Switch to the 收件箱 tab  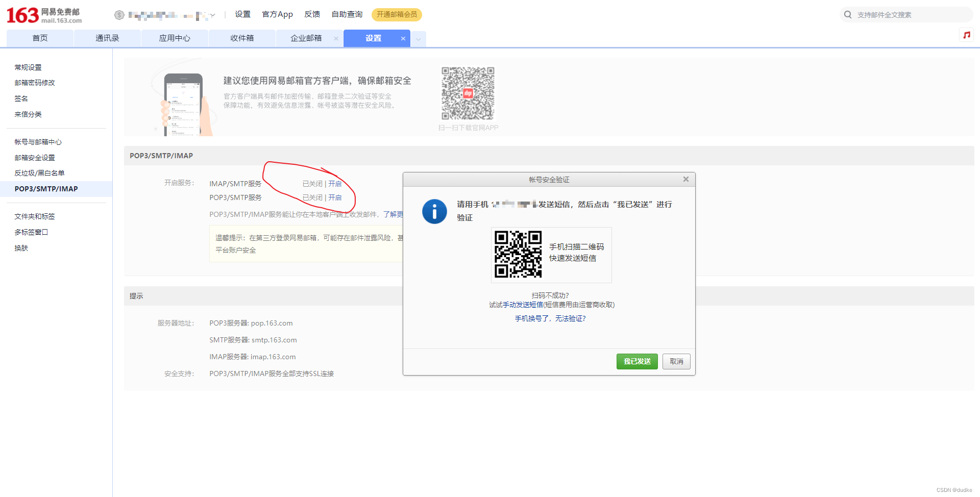click(x=242, y=38)
